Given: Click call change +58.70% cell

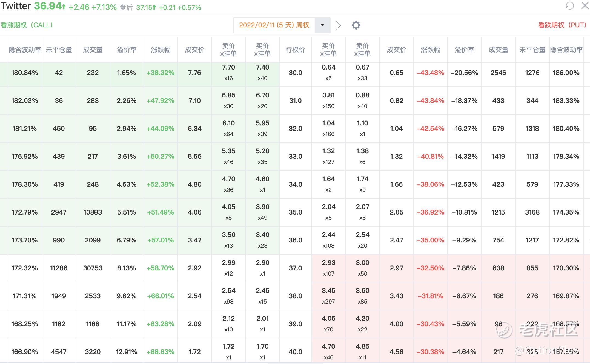Looking at the screenshot, I should coord(161,268).
